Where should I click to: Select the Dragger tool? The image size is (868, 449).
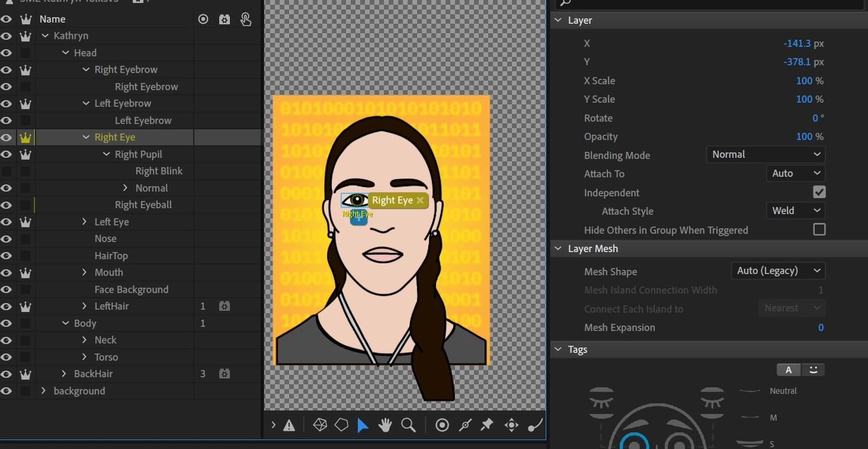[x=511, y=425]
